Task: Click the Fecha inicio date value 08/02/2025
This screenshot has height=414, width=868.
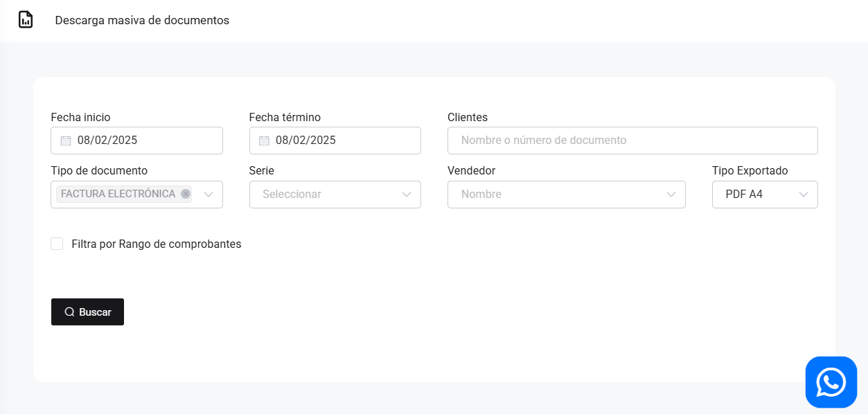Action: (107, 141)
